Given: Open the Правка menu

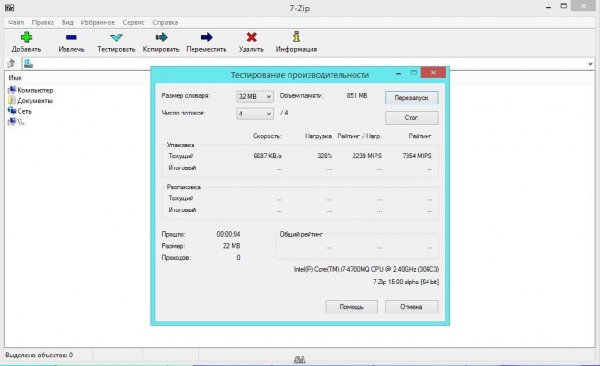Looking at the screenshot, I should [42, 23].
